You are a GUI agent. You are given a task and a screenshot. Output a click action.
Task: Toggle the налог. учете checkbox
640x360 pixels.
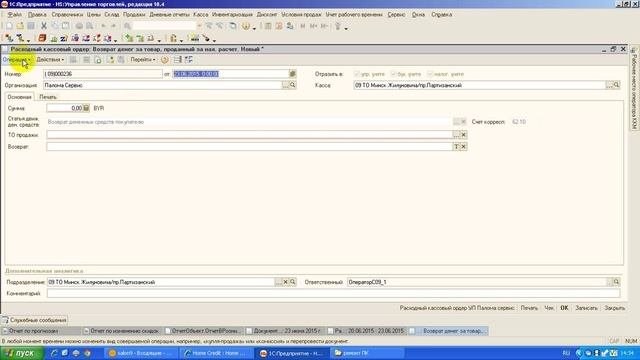[x=430, y=74]
